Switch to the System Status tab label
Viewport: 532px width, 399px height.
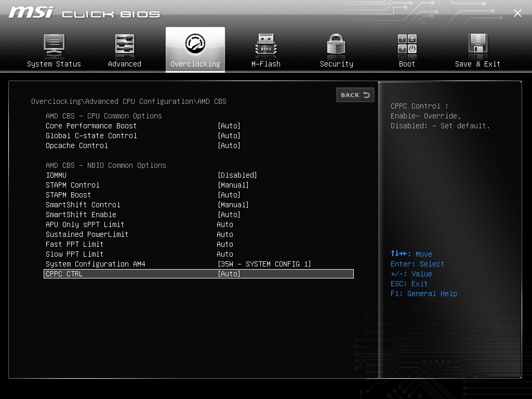54,64
